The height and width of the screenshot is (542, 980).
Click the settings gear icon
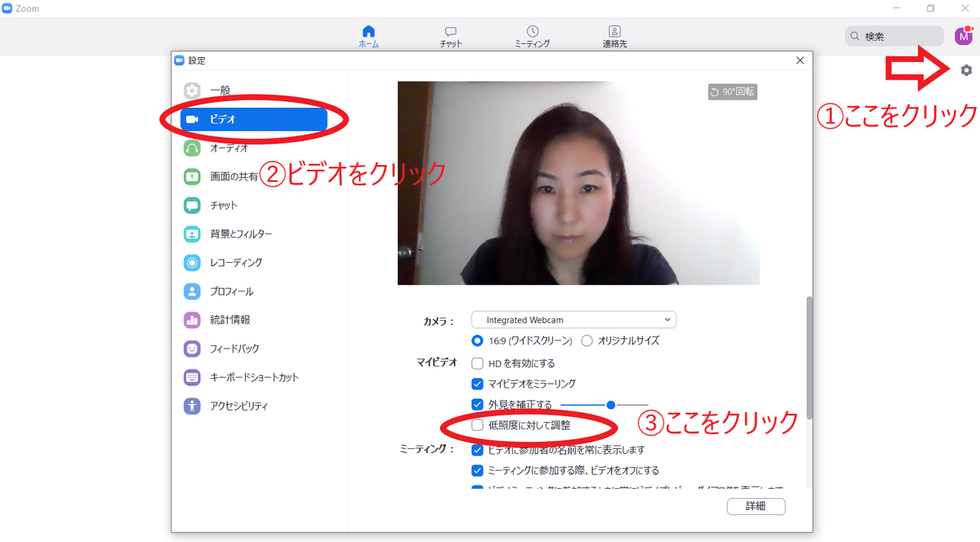click(x=966, y=70)
